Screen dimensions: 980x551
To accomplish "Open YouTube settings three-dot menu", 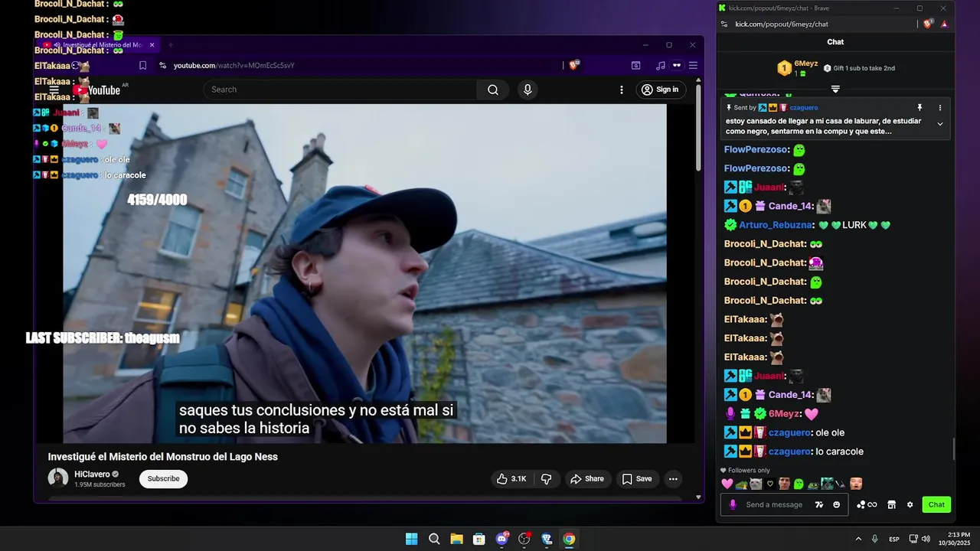I will pyautogui.click(x=622, y=90).
